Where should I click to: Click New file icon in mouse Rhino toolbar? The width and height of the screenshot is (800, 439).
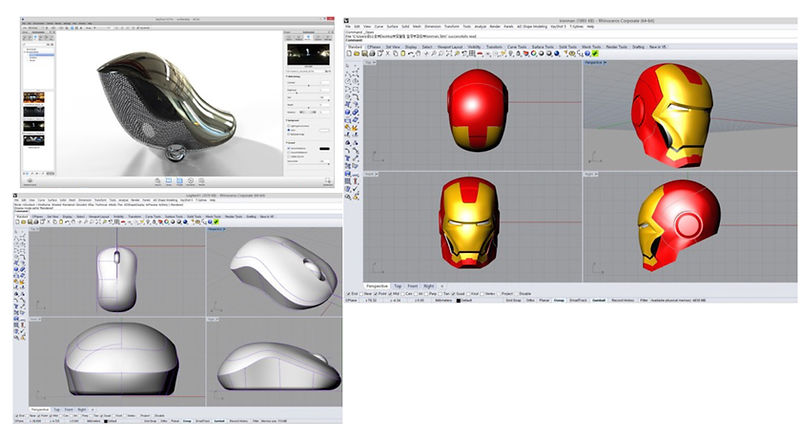(x=18, y=222)
